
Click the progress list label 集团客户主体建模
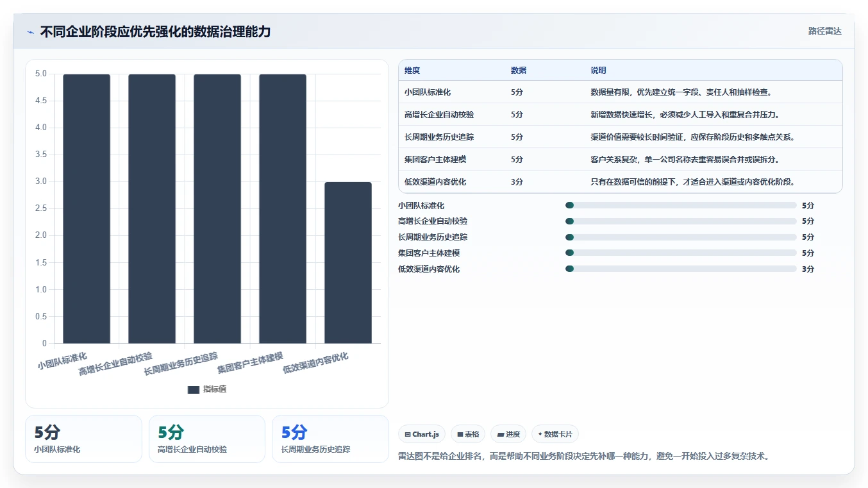pyautogui.click(x=429, y=253)
